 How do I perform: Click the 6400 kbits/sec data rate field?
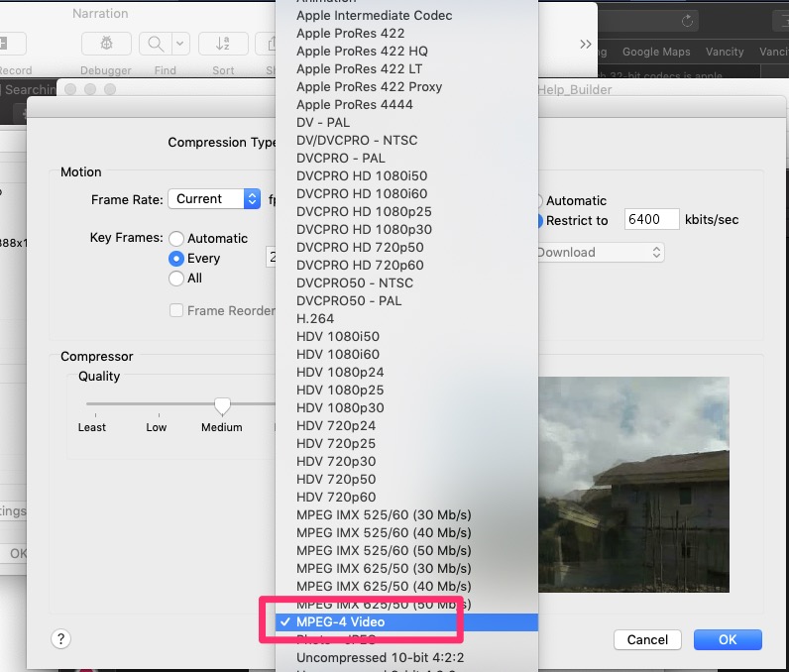pyautogui.click(x=651, y=220)
